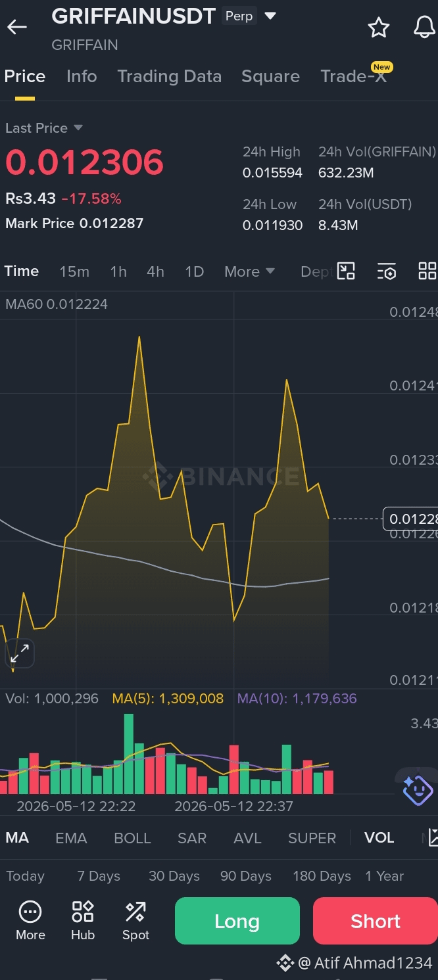The image size is (438, 980).
Task: Toggle the MA indicator
Action: tap(17, 837)
